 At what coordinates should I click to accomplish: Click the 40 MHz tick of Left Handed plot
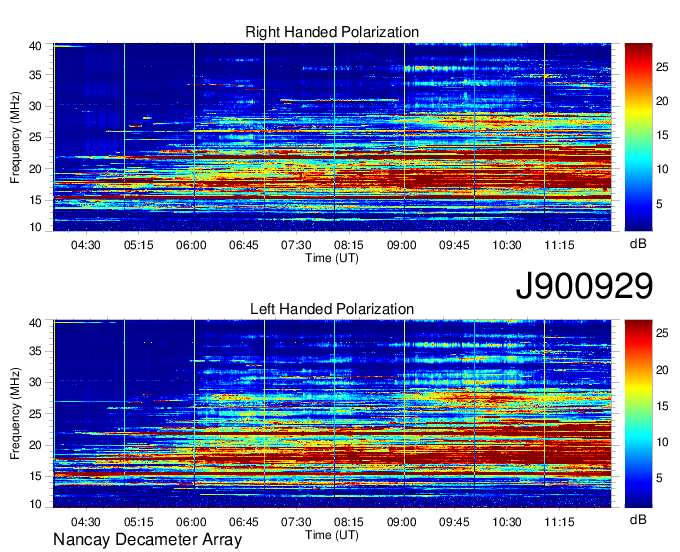35,323
